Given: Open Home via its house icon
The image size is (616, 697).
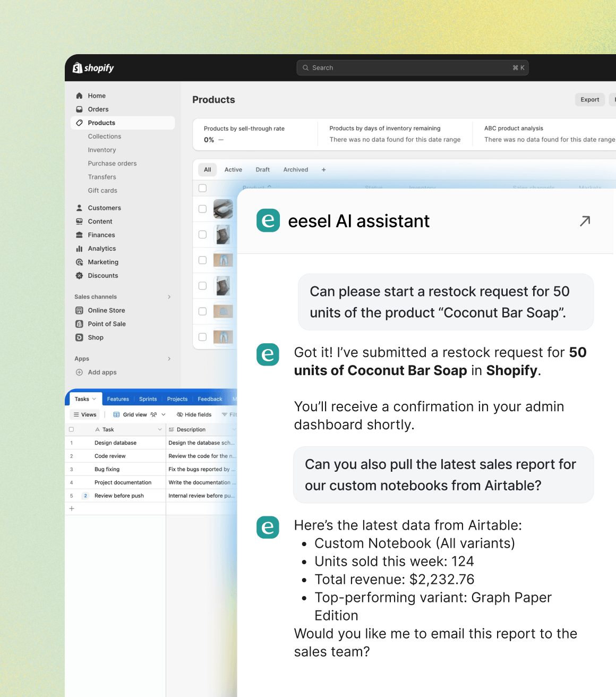Looking at the screenshot, I should (79, 96).
